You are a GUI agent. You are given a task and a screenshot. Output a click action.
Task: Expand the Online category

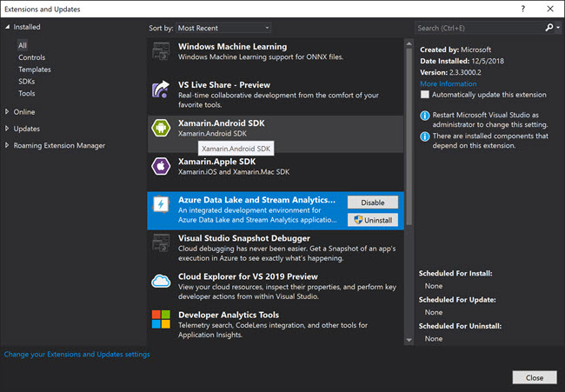tap(7, 112)
